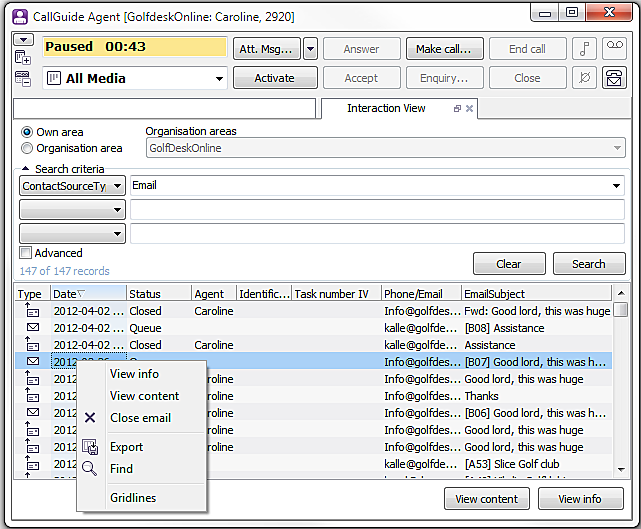Image resolution: width=641 pixels, height=529 pixels.
Task: Click envelope icon of [B08] Assistance row
Action: pyautogui.click(x=33, y=327)
